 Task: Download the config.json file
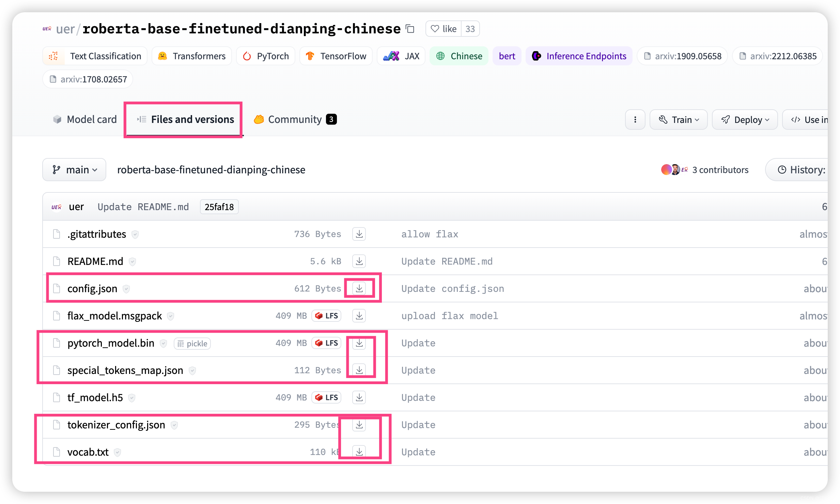(359, 288)
